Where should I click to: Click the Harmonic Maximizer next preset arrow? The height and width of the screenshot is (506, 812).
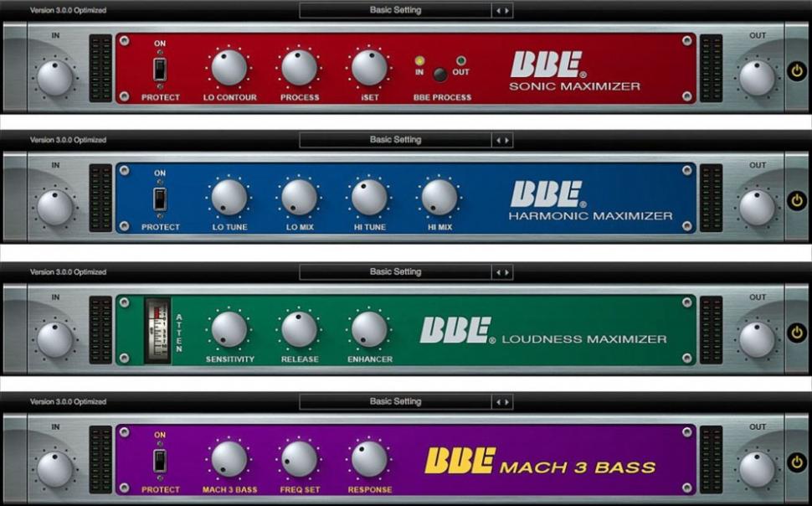point(507,140)
